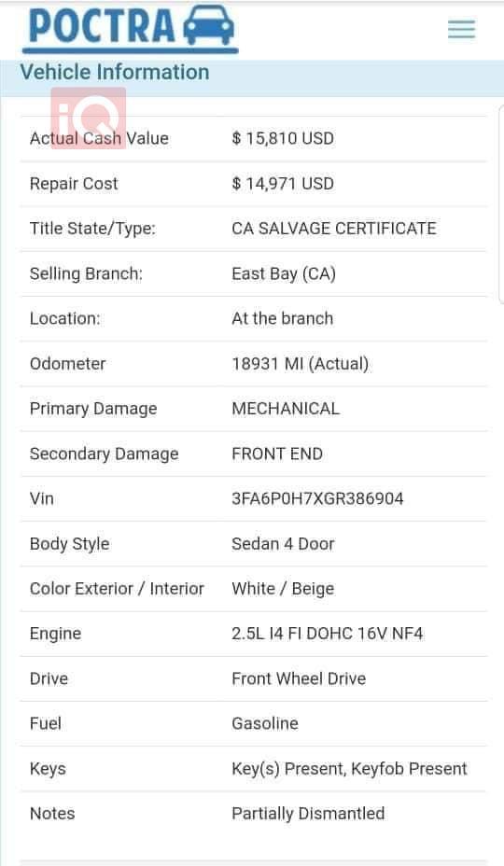Click the iQ watermark badge
This screenshot has height=866, width=504.
pyautogui.click(x=89, y=118)
